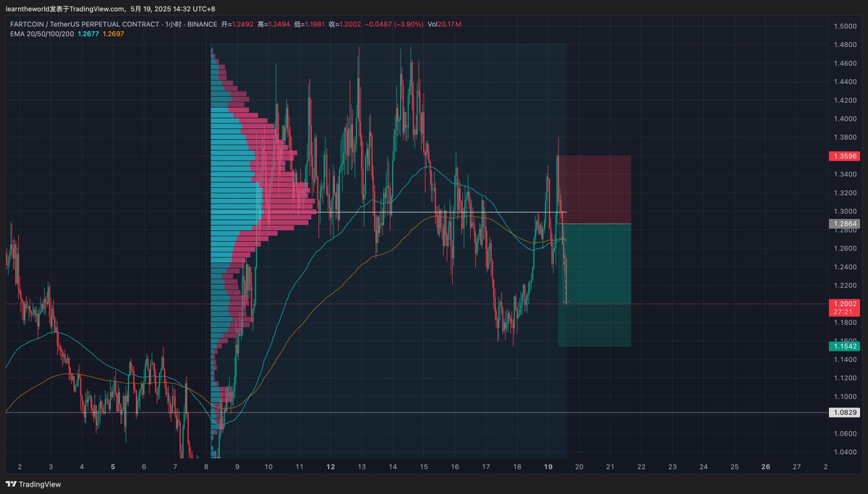The height and width of the screenshot is (494, 868).
Task: Click the horizontal line price label 1.0829
Action: point(844,412)
